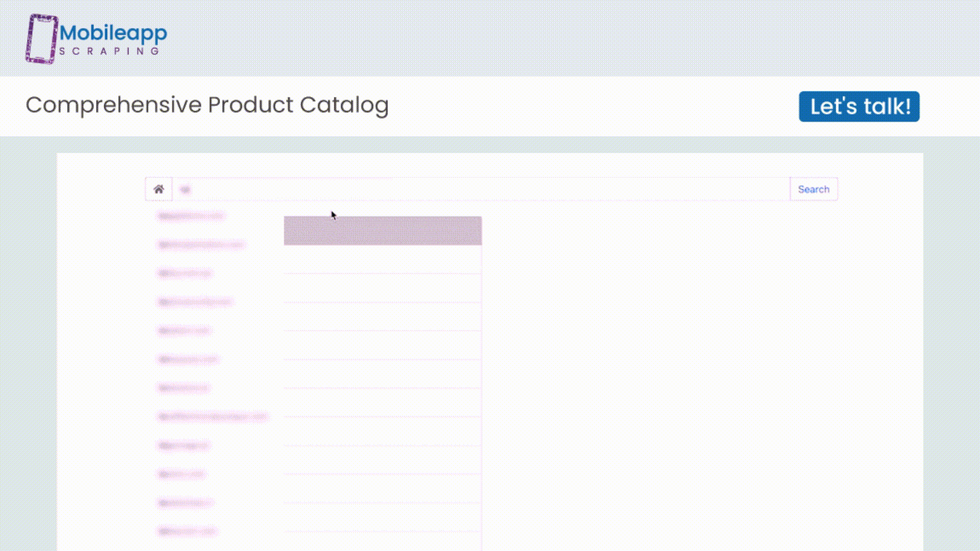Viewport: 980px width, 551px height.
Task: Toggle selection of the sixth sidebar item
Action: tap(189, 359)
